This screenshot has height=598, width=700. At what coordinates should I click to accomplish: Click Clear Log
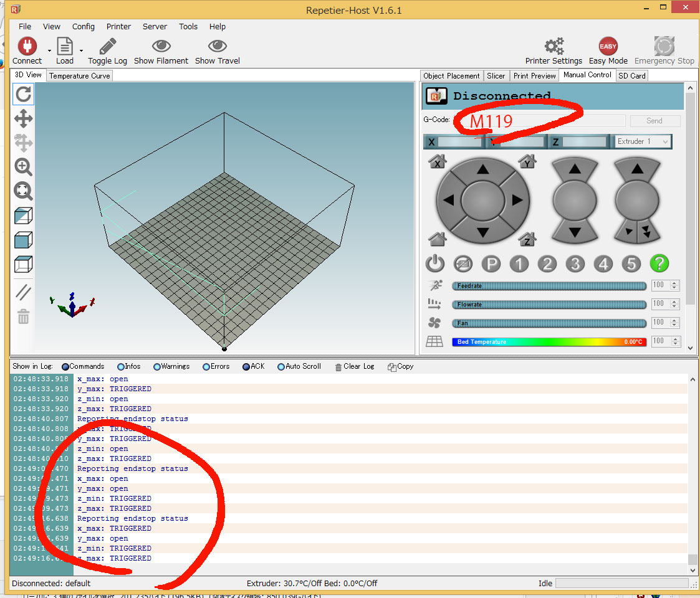click(x=355, y=367)
